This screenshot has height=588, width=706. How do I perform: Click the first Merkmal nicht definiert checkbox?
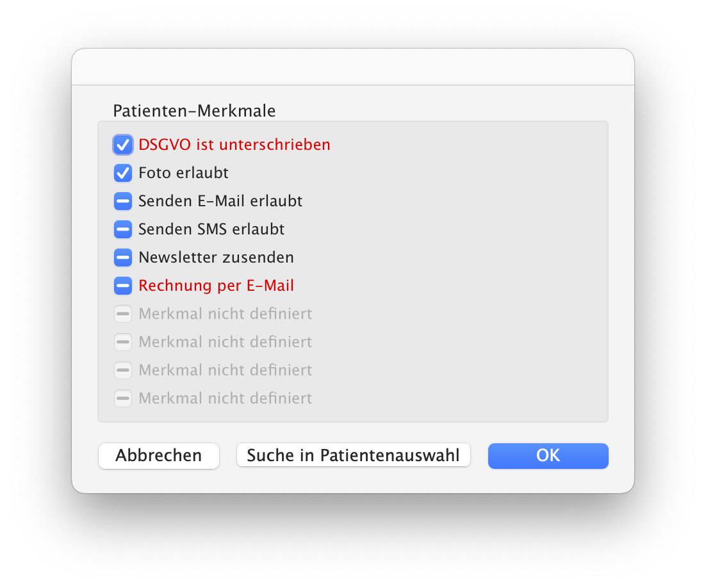point(123,314)
